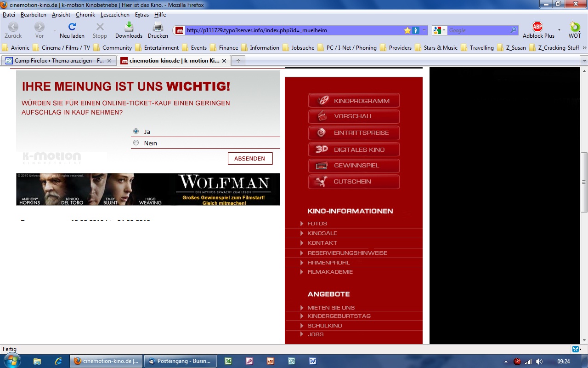
Task: Open the Adblock Plus dropdown arrow
Action: pos(559,30)
